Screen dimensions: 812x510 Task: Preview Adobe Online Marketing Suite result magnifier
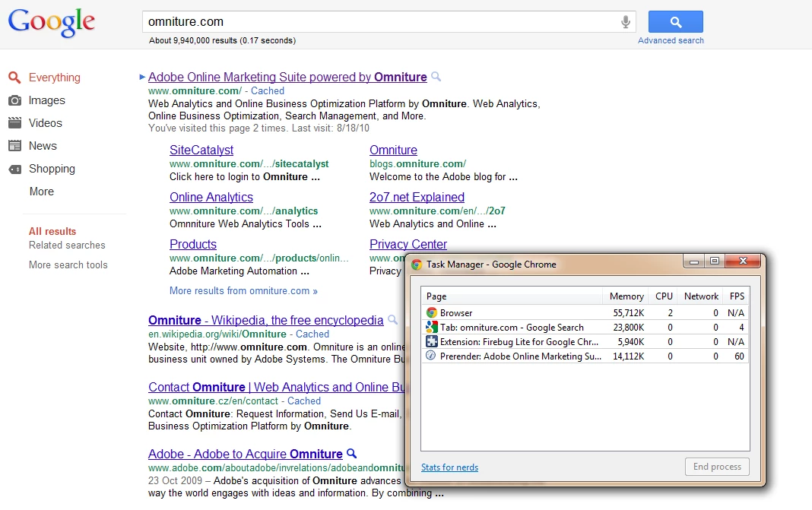tap(436, 77)
